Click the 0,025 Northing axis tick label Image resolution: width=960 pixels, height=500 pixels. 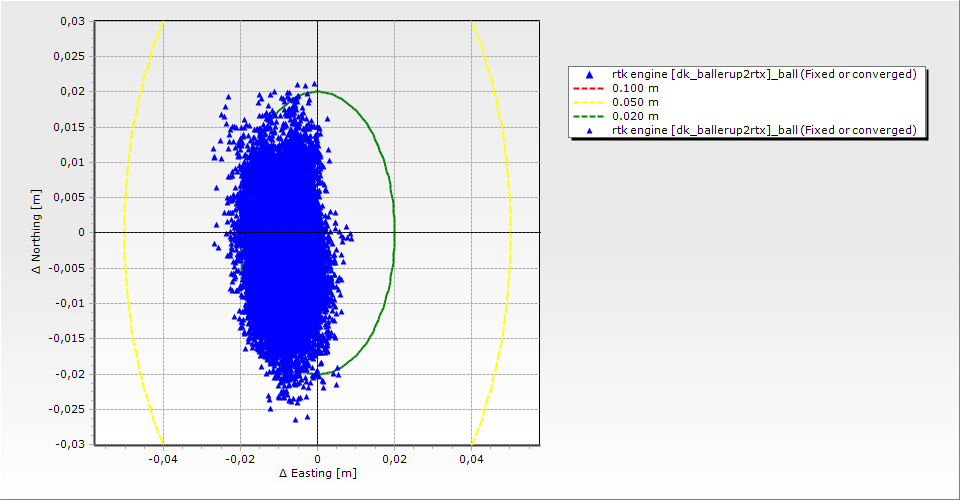69,56
